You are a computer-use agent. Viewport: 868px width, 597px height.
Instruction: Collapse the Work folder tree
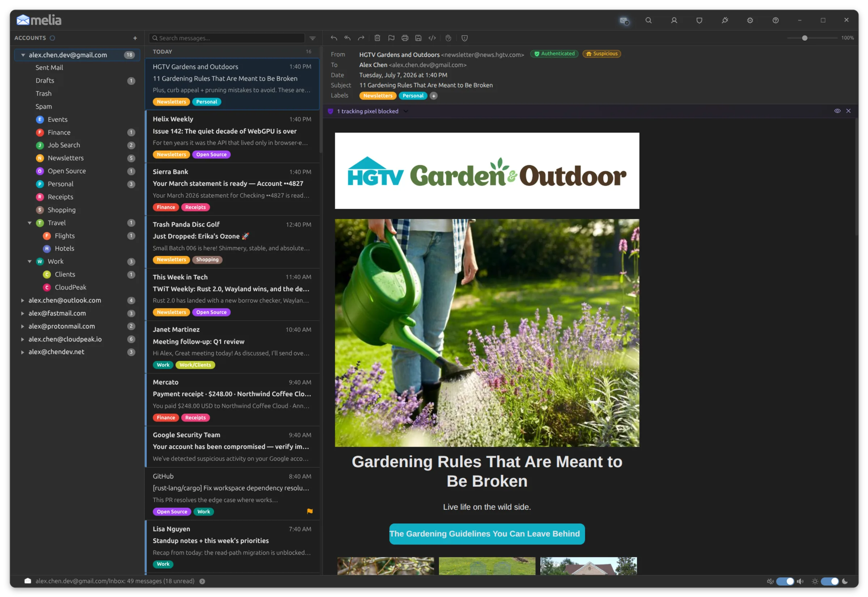pos(30,262)
